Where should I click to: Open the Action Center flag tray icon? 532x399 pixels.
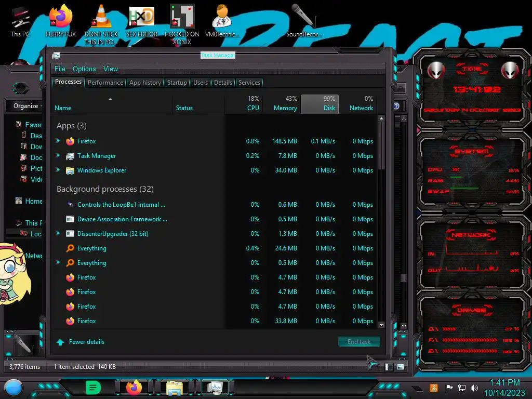449,388
